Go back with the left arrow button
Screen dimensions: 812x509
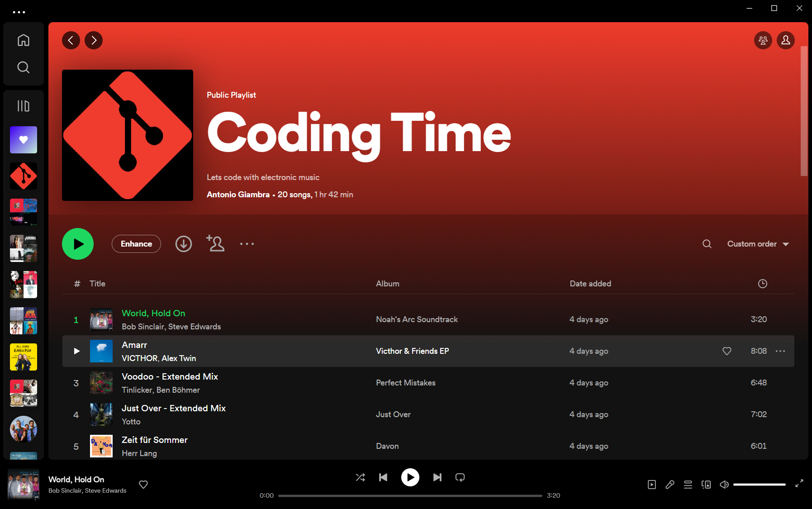pos(71,40)
